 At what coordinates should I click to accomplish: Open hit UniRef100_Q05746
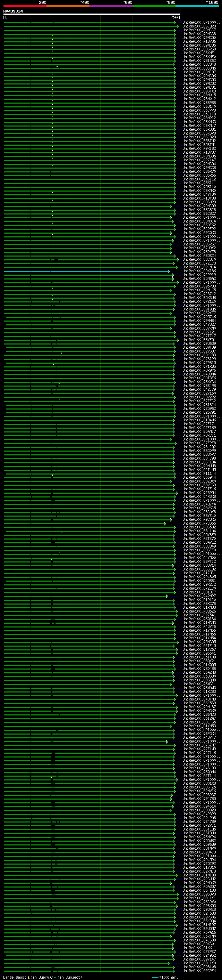199,317
